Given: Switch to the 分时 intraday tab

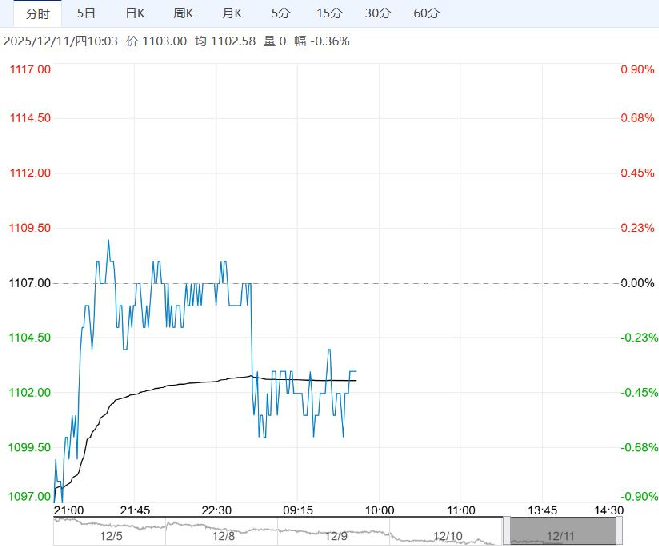Looking at the screenshot, I should (36, 13).
